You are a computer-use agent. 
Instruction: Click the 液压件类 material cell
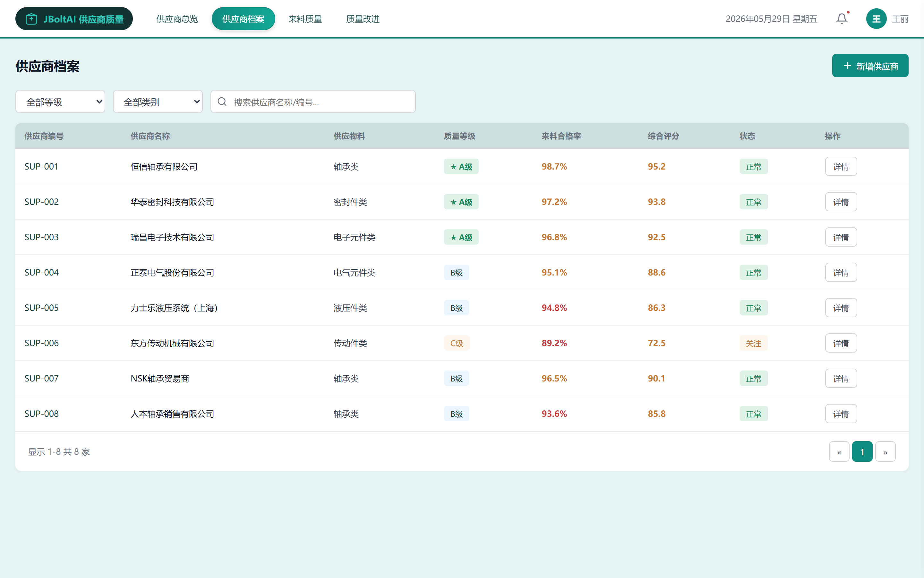tap(350, 308)
